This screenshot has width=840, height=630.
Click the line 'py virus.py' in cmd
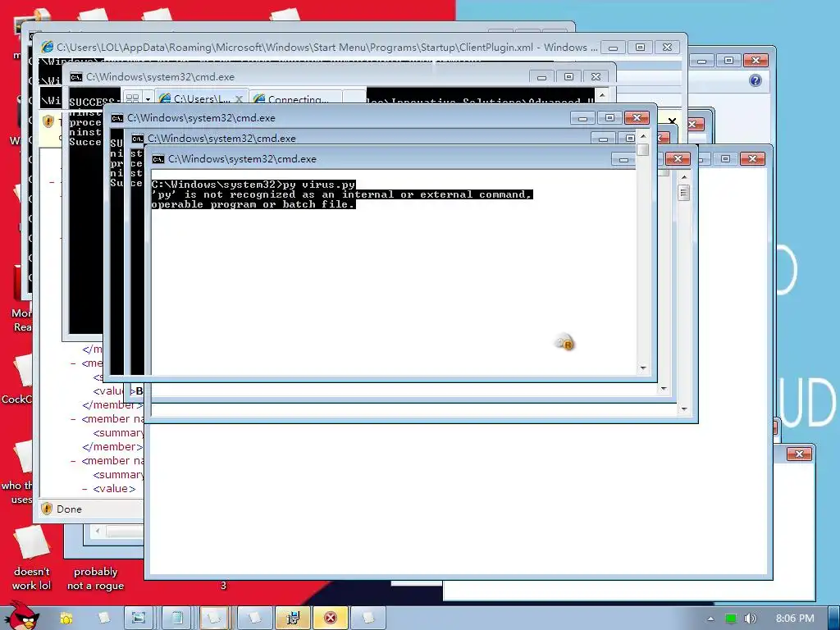253,185
